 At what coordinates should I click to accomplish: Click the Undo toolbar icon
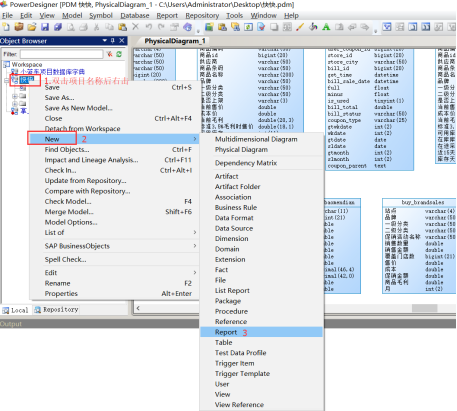click(x=149, y=27)
